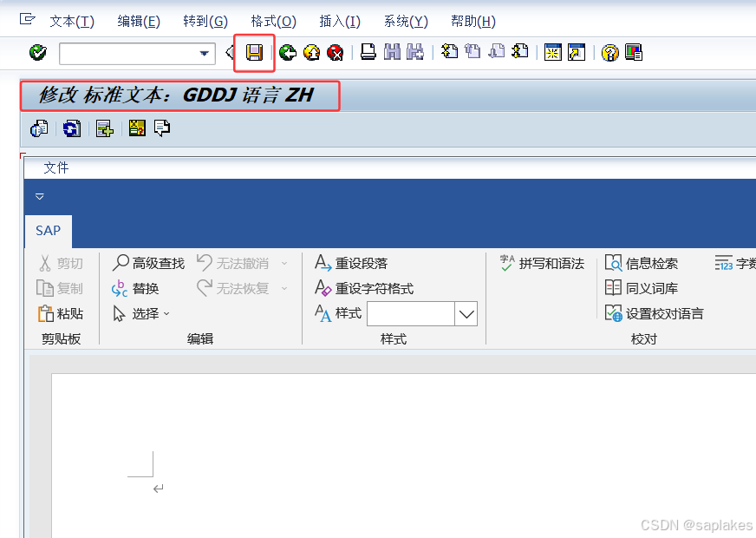Screen dimensions: 756x538
Task: Create a new session with the starburst icon
Action: 552,52
